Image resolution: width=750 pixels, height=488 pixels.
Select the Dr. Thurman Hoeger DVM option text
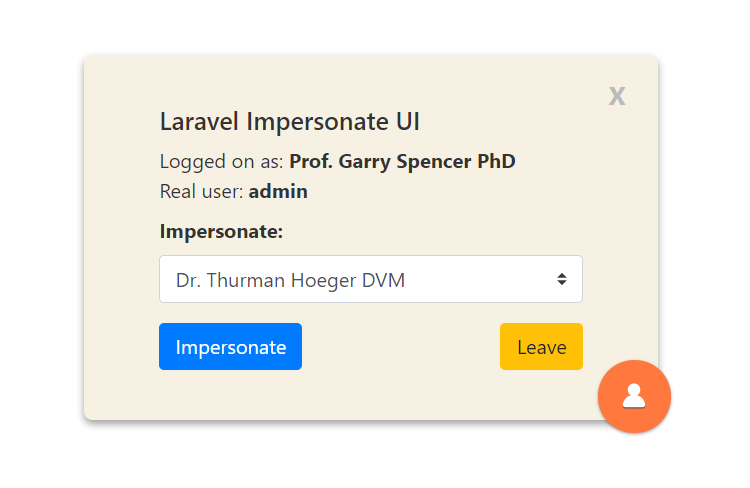click(290, 280)
